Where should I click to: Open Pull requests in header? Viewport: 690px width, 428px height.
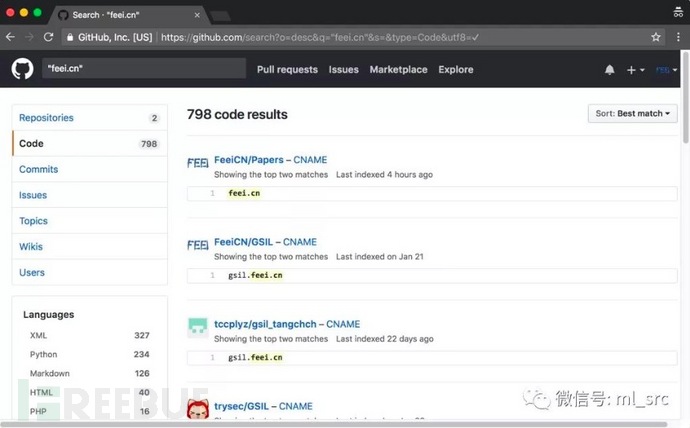287,70
